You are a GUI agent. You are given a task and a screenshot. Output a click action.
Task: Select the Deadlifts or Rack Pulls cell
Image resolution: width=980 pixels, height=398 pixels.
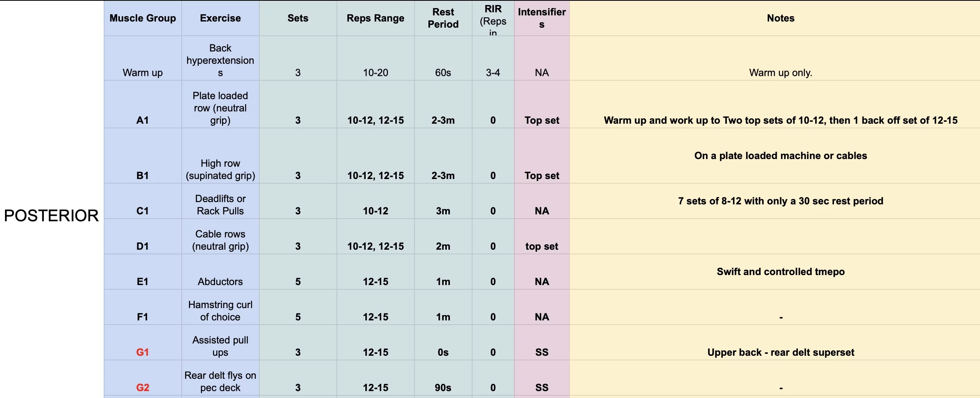(220, 205)
